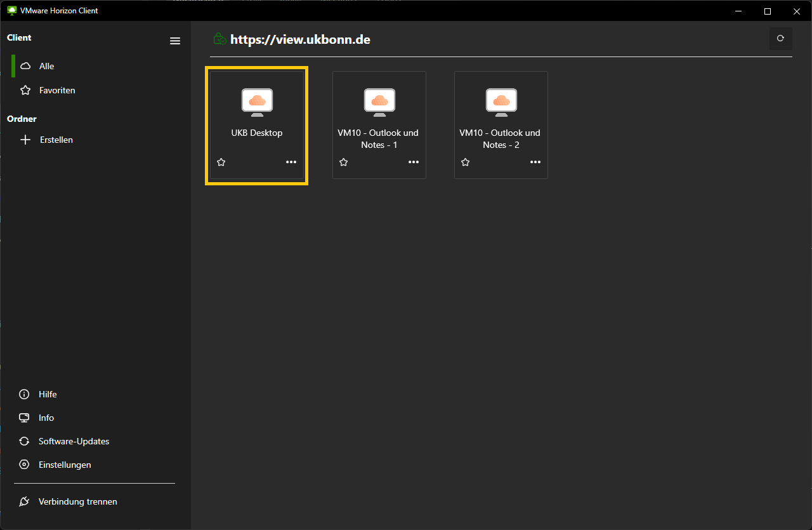Create a new folder with Erstellen
This screenshot has width=812, height=530.
tap(95, 140)
